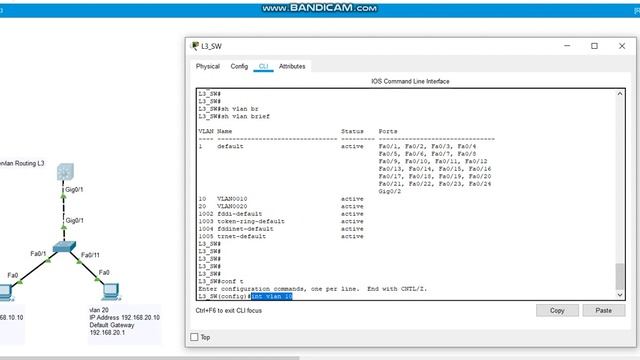Select the CLI tab
This screenshot has width=640, height=360.
coord(263,66)
